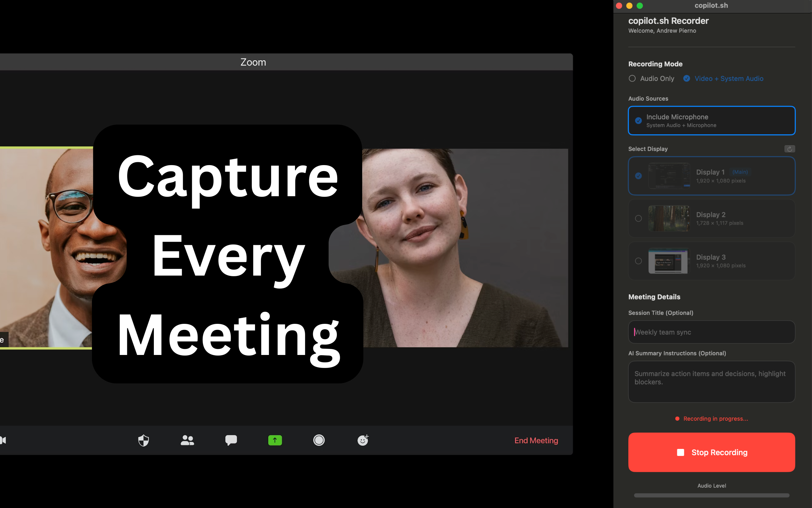Screen dimensions: 812x508
Task: Focus the Session Title input field
Action: click(711, 332)
